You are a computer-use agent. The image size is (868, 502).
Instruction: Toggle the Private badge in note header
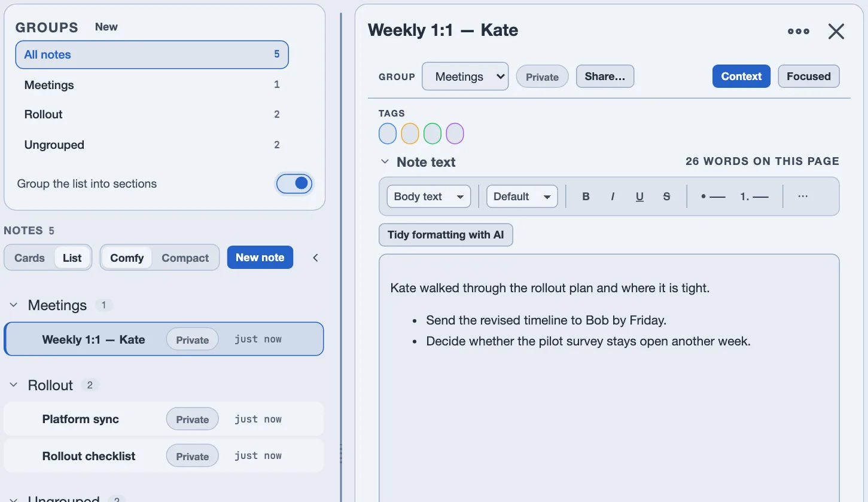coord(542,76)
